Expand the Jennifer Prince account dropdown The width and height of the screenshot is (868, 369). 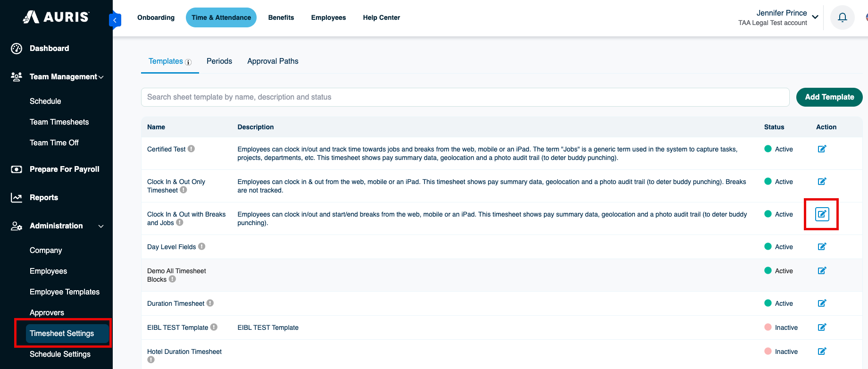[815, 17]
